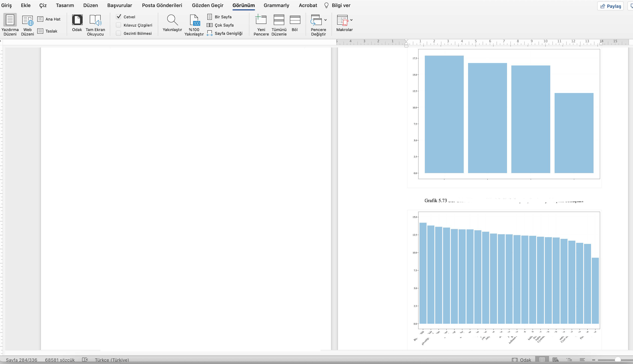Fit to Sayfa Genişliği
633x364 pixels.
click(225, 33)
